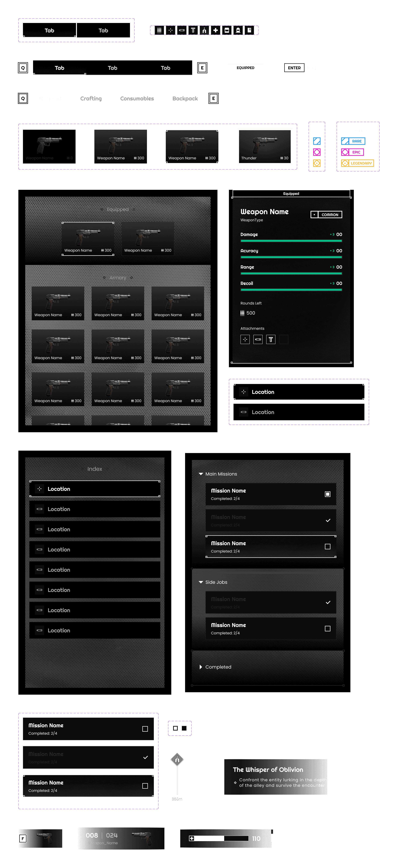Screen dimensions: 398x868
Task: Click the church icon in icon strip
Action: 204,30
